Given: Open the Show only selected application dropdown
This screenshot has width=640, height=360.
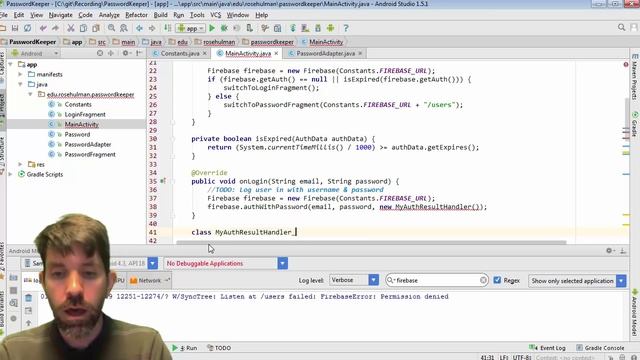Looking at the screenshot, I should tap(577, 281).
